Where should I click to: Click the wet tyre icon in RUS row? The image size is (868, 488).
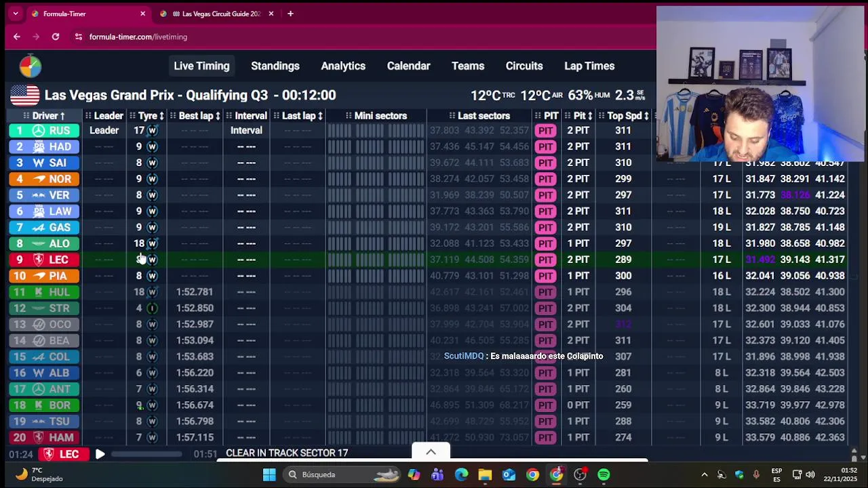point(152,130)
